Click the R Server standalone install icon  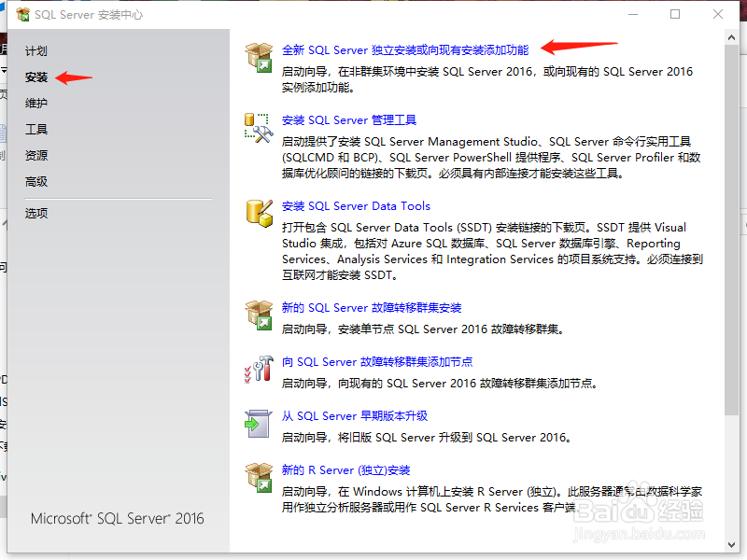(x=259, y=478)
